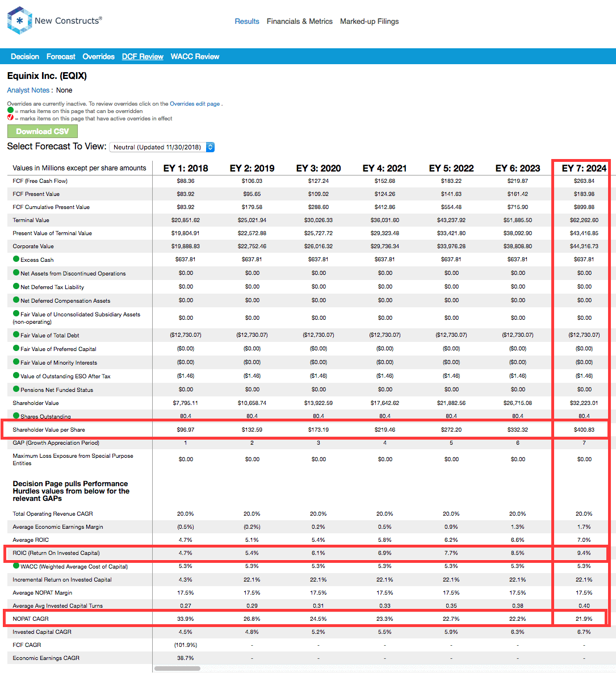Switch to the Decision tab

[x=25, y=56]
